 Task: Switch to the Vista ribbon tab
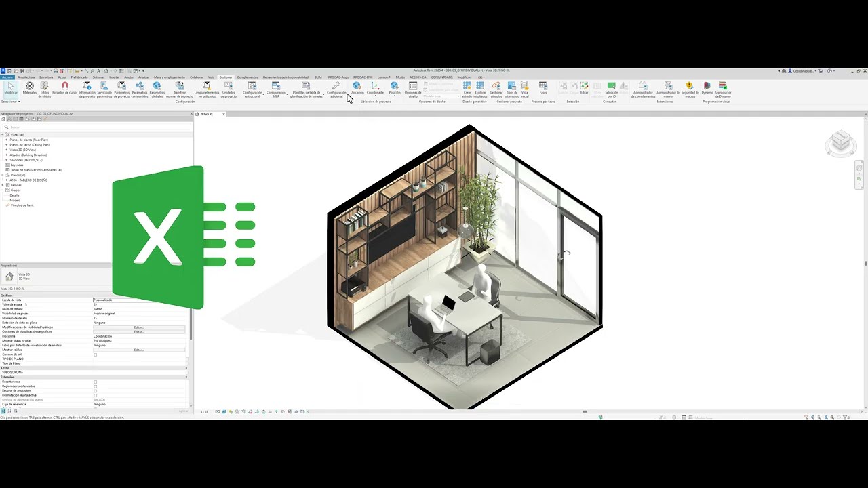(x=212, y=77)
